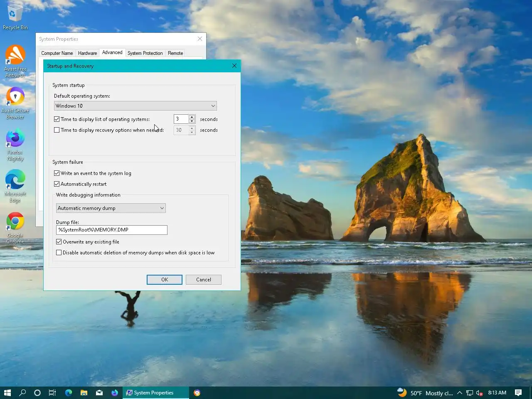Screen dimensions: 532x399
Task: Open File Explorer from taskbar
Action: (84, 393)
